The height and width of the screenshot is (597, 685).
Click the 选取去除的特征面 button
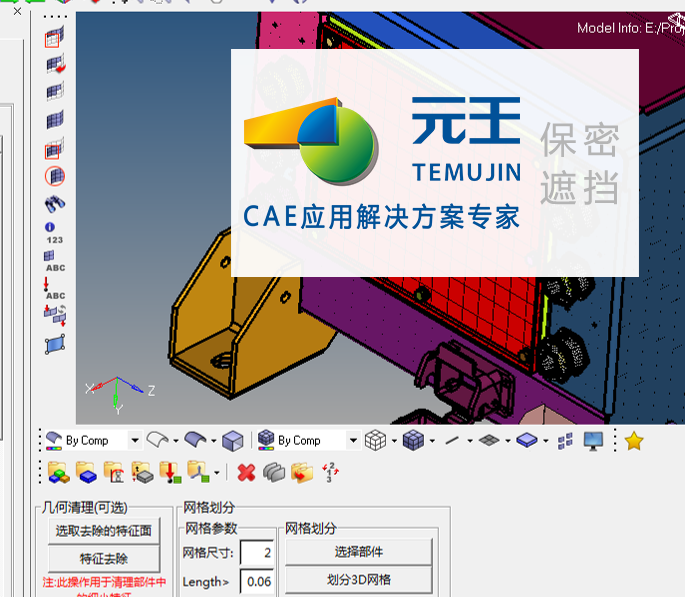coord(104,531)
